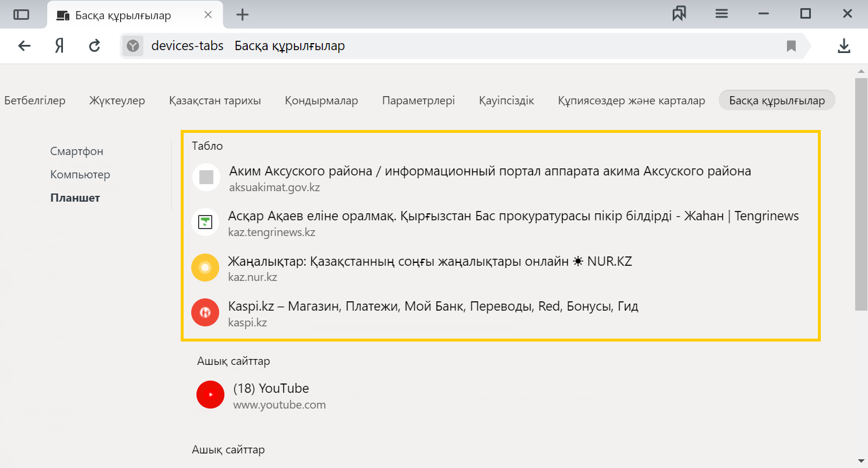This screenshot has height=468, width=868.
Task: Click the Kaspi.kz red favicon
Action: (205, 312)
